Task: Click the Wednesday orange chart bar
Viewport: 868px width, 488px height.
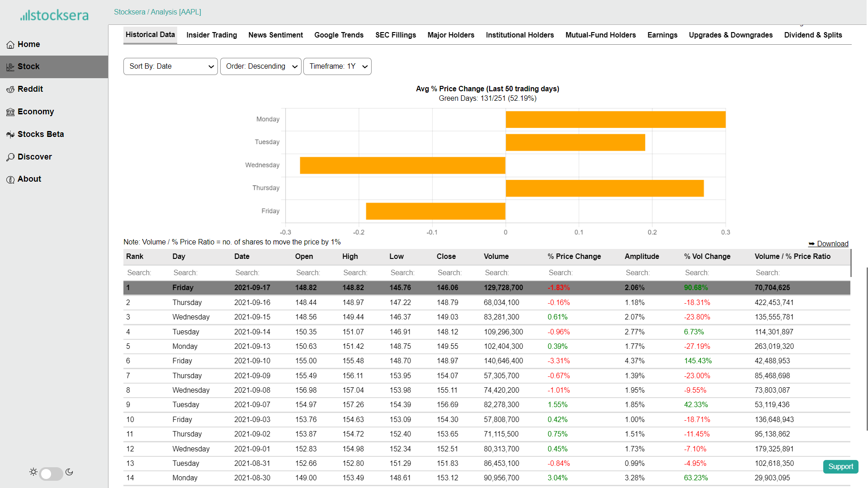Action: 402,165
